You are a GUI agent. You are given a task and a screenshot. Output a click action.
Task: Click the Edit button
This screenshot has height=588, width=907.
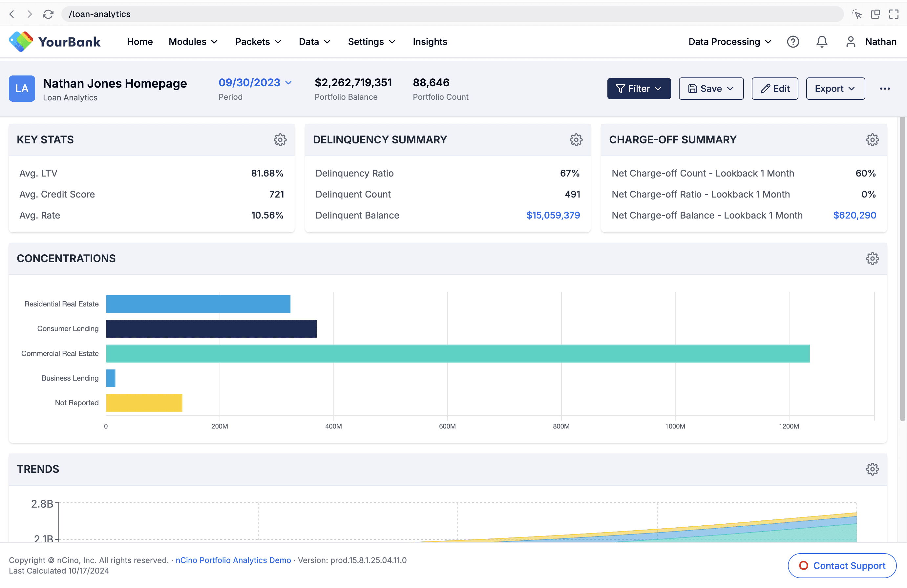point(774,88)
